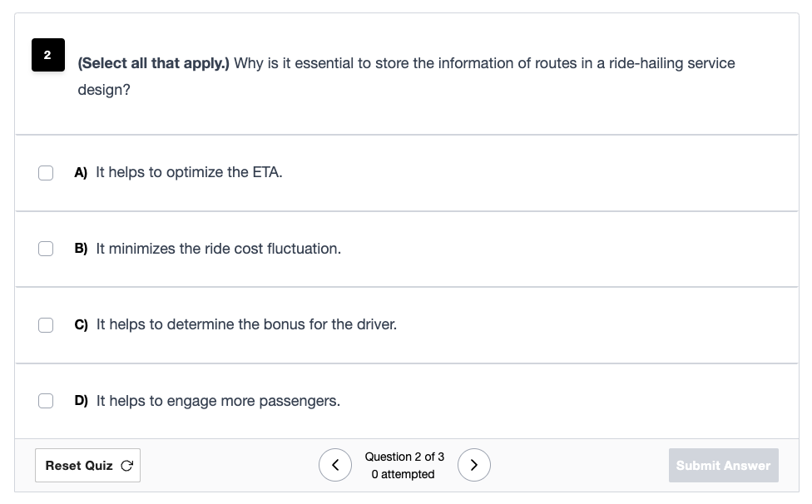Tick the checkbox for option B
Viewport: 812px width, 504px height.
point(46,249)
